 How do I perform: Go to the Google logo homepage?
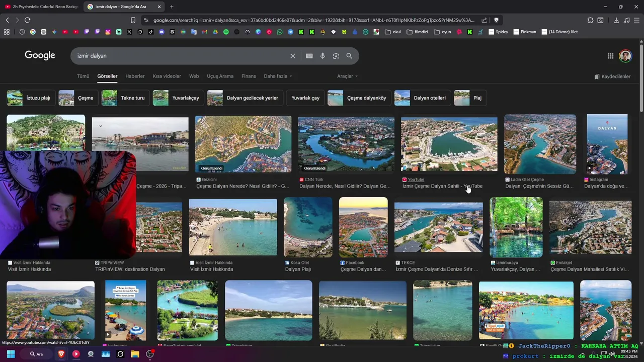point(40,55)
